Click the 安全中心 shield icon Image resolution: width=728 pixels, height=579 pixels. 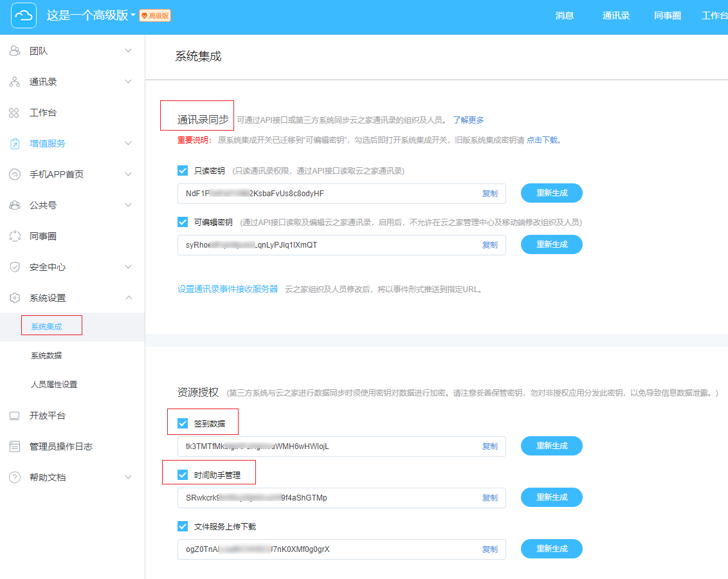15,267
